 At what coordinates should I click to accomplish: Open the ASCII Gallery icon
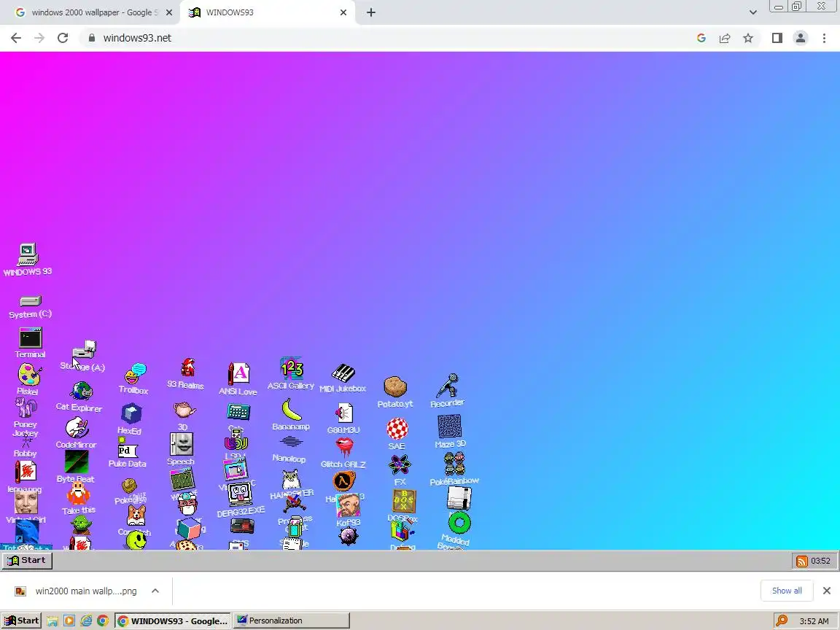[x=292, y=368]
